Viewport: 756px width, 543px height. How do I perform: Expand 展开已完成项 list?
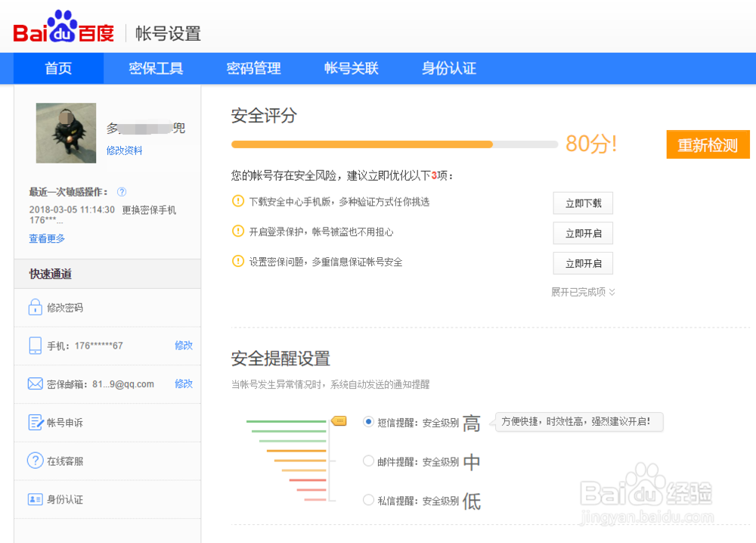[583, 292]
